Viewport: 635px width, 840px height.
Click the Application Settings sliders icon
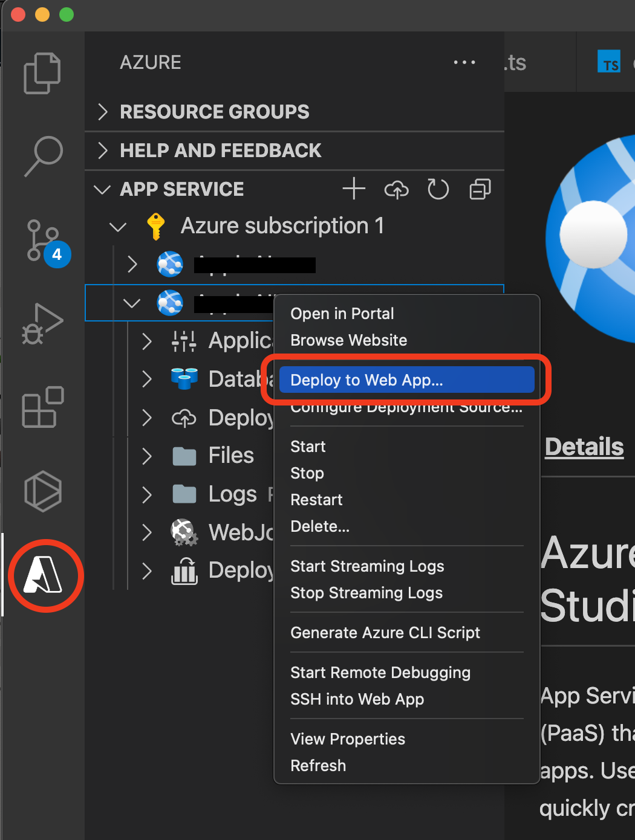184,341
